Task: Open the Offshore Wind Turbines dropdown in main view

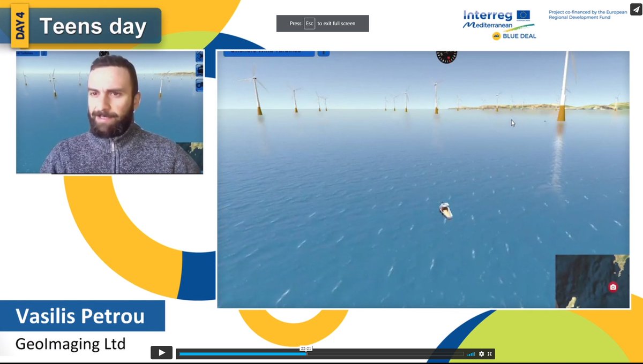Action: (x=269, y=52)
